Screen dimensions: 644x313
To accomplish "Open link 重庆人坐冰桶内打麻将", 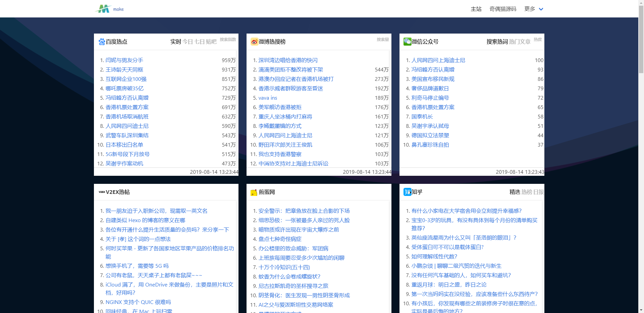I will (285, 116).
